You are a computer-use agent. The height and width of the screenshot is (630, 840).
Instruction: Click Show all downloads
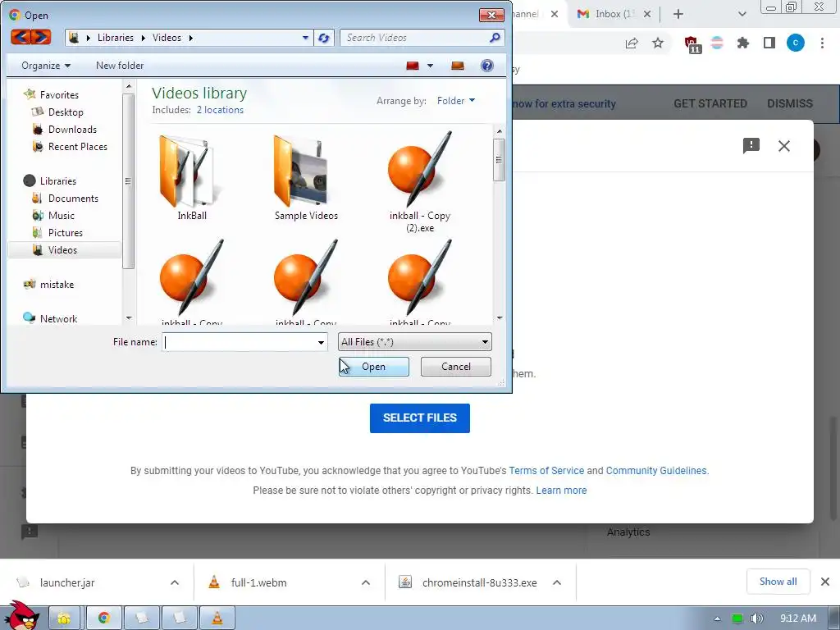tap(778, 582)
